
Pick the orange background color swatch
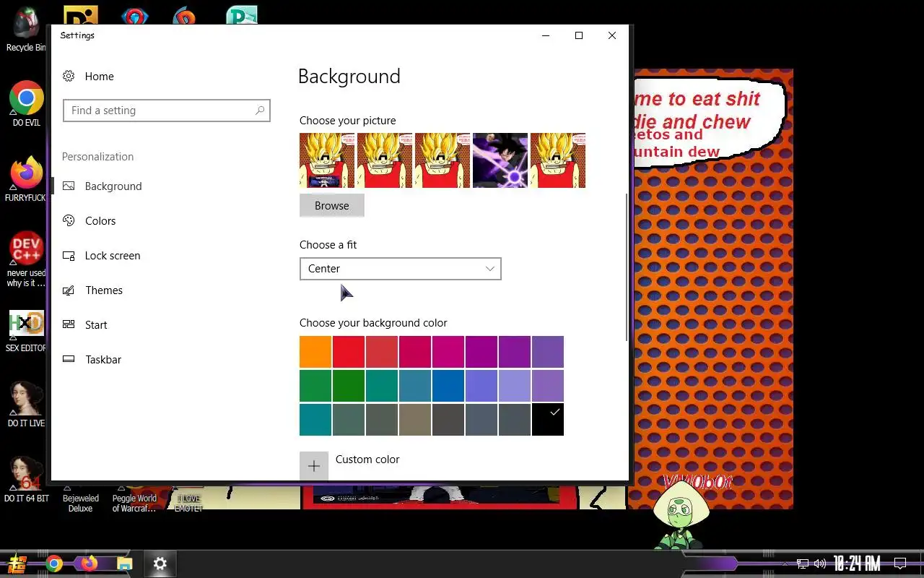click(x=315, y=352)
